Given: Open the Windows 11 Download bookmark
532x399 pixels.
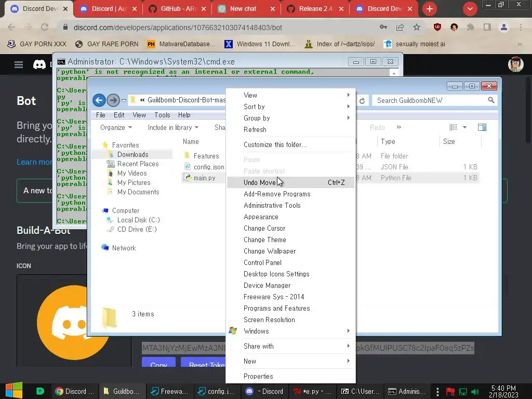Looking at the screenshot, I should 260,44.
